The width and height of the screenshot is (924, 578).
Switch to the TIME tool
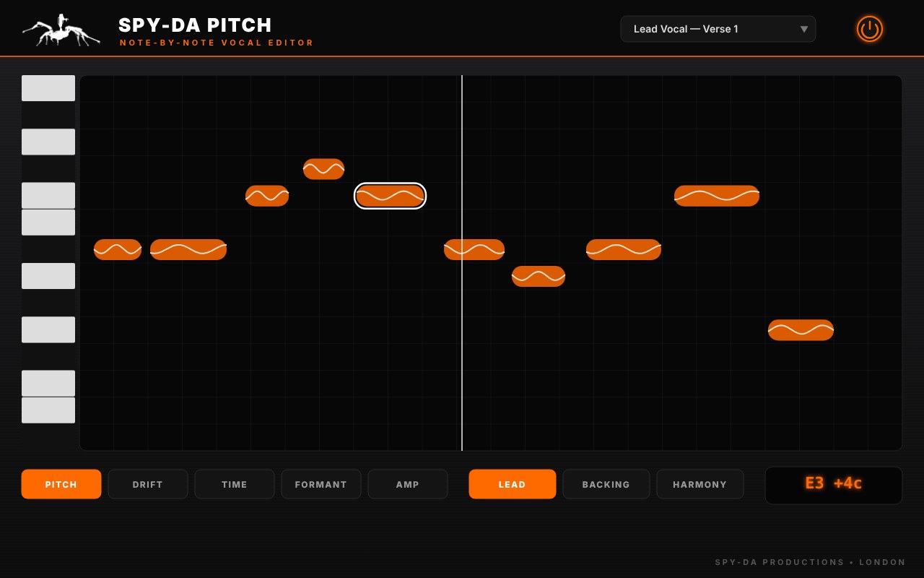(x=235, y=484)
